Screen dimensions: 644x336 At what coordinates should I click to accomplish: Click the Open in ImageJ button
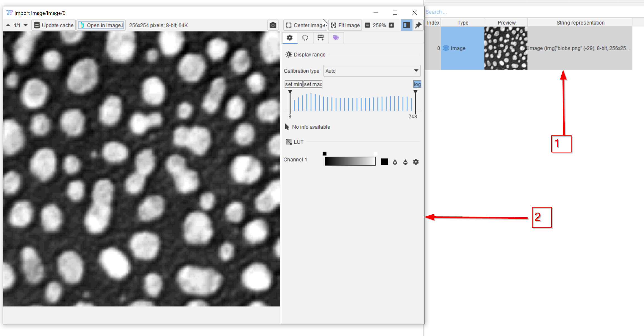(101, 25)
